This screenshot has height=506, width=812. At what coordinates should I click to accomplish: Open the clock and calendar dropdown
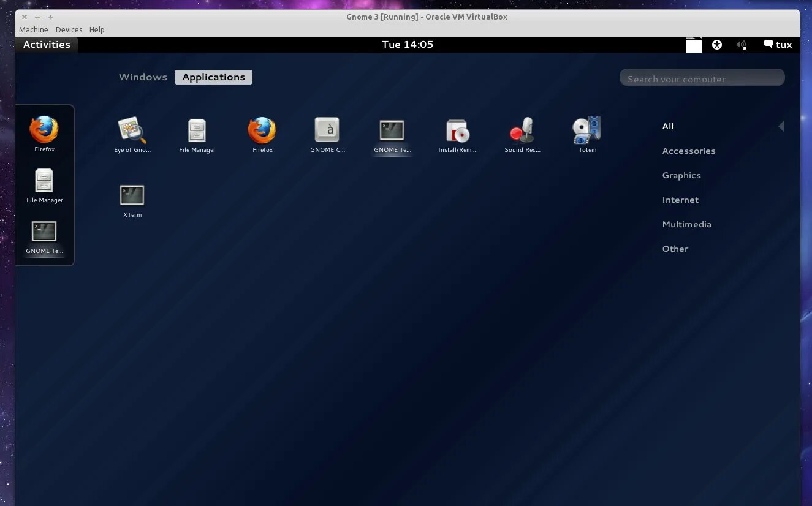pos(408,44)
